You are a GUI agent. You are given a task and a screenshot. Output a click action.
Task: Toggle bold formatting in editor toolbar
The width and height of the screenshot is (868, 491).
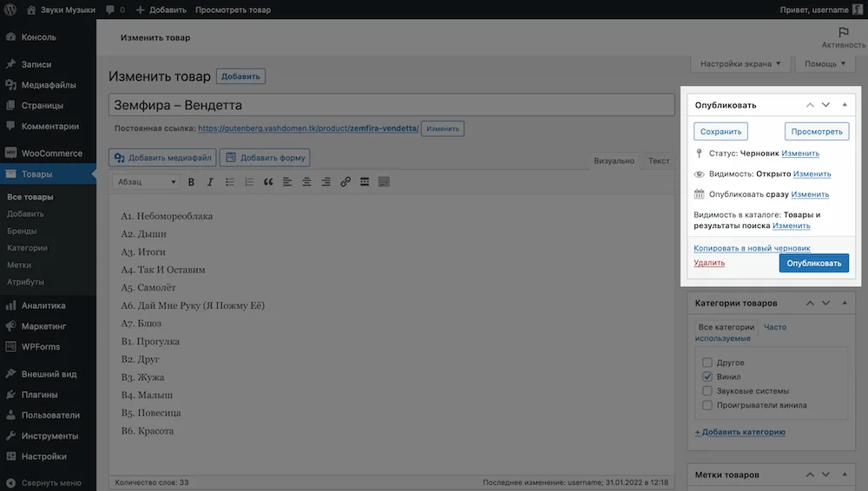(x=191, y=182)
